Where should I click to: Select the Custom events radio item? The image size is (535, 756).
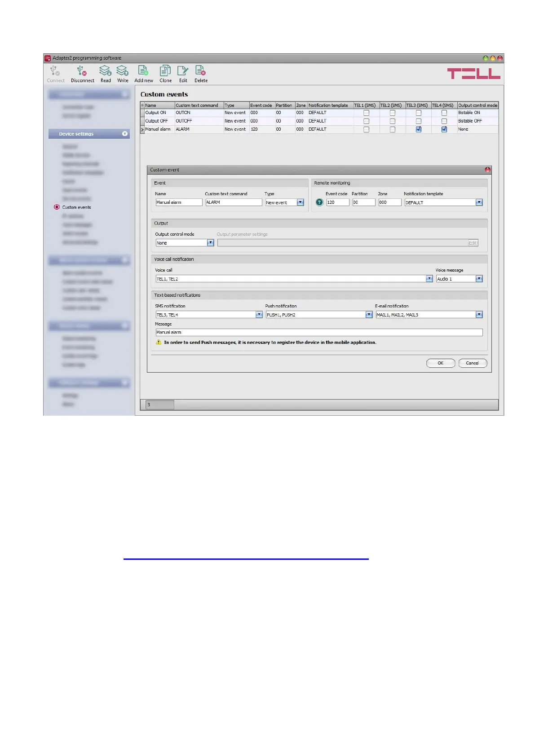coord(57,207)
